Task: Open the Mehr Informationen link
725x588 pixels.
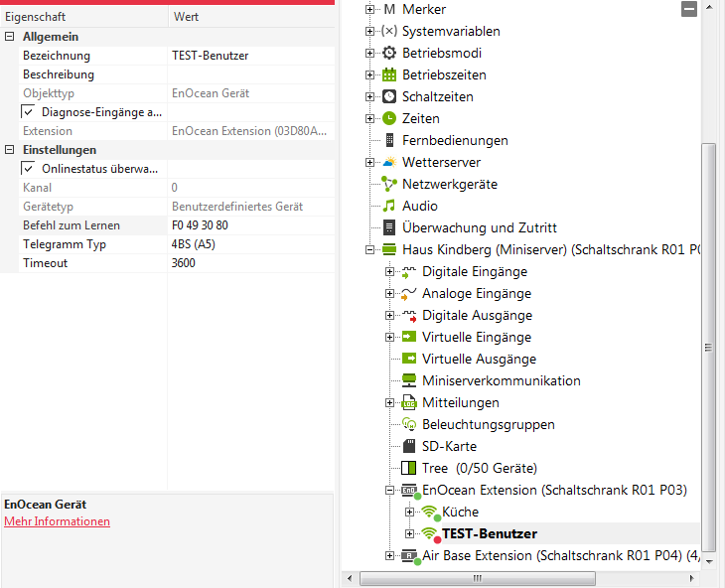Action: click(57, 521)
